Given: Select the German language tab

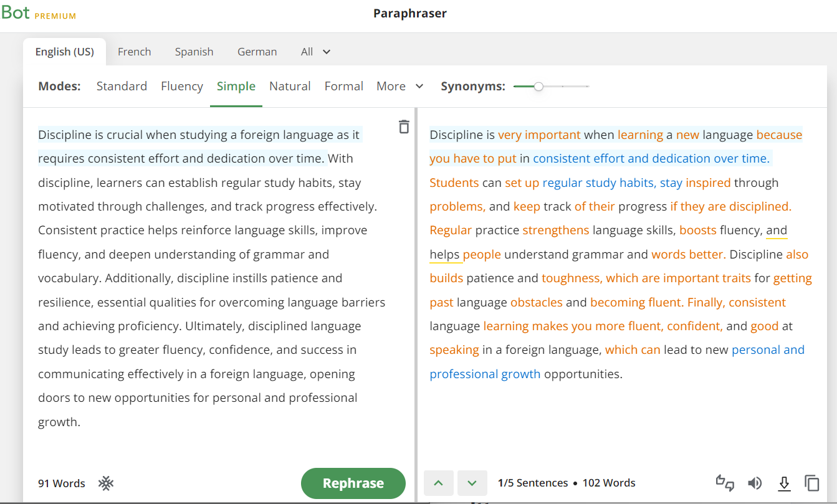Looking at the screenshot, I should point(257,52).
